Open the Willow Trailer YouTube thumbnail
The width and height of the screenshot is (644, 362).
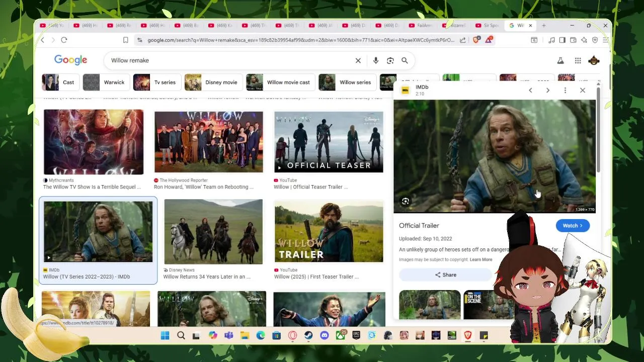click(329, 232)
